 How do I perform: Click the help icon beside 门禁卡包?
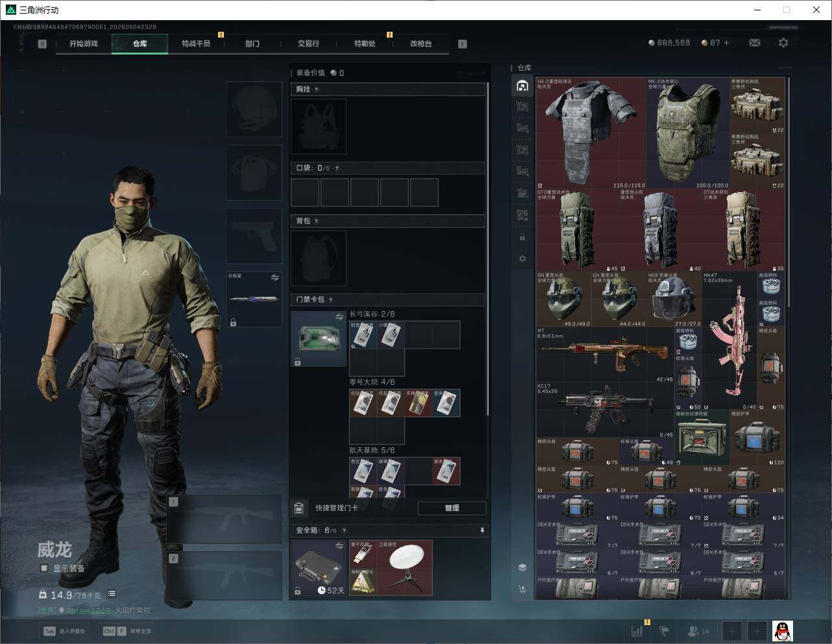click(331, 300)
